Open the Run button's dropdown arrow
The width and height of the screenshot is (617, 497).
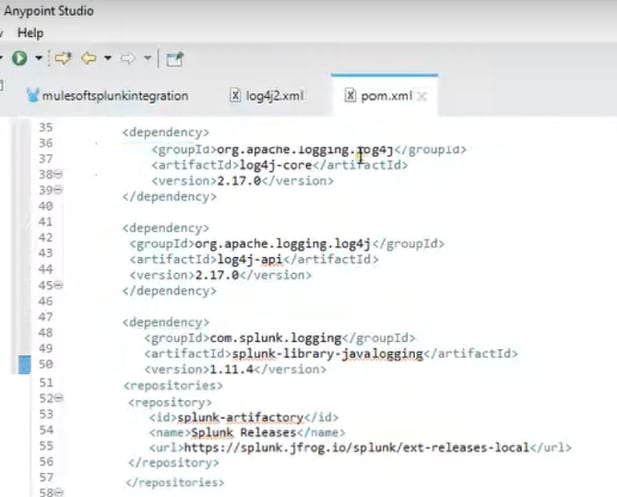click(x=39, y=58)
